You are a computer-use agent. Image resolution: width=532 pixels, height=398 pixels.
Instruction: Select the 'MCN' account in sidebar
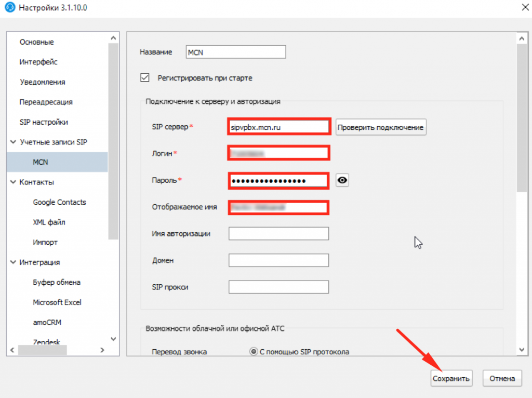40,162
